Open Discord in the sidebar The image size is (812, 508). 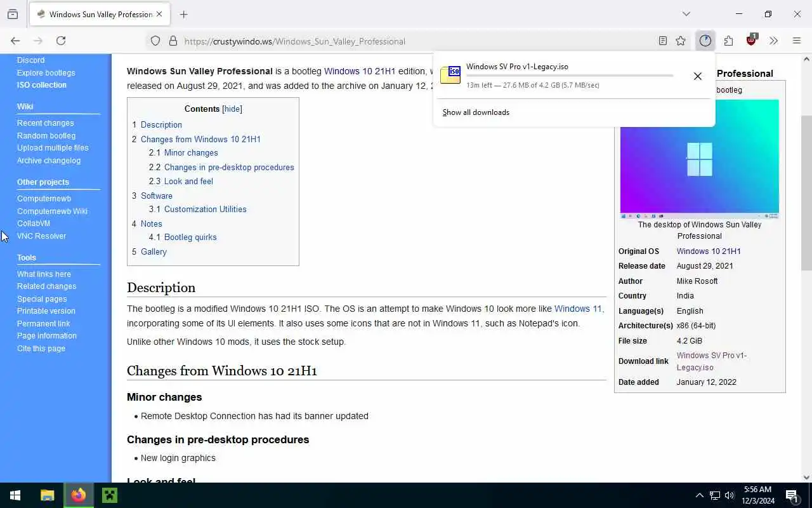(31, 60)
